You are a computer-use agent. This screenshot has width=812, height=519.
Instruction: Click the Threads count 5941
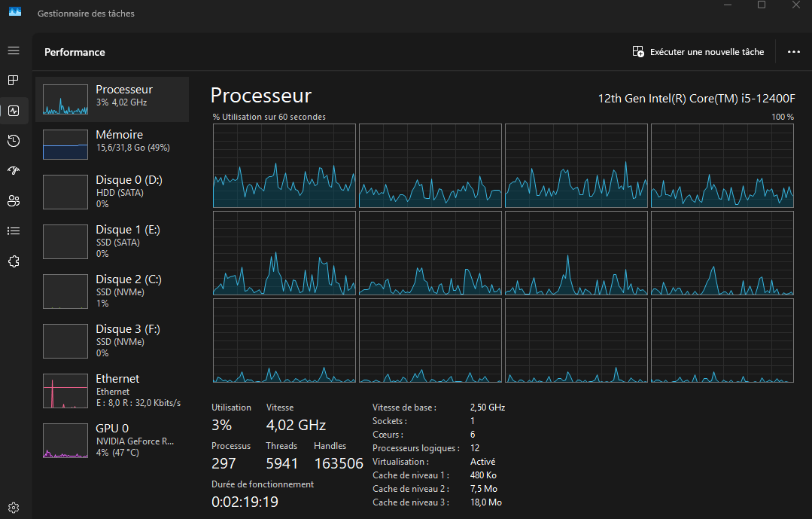click(281, 463)
